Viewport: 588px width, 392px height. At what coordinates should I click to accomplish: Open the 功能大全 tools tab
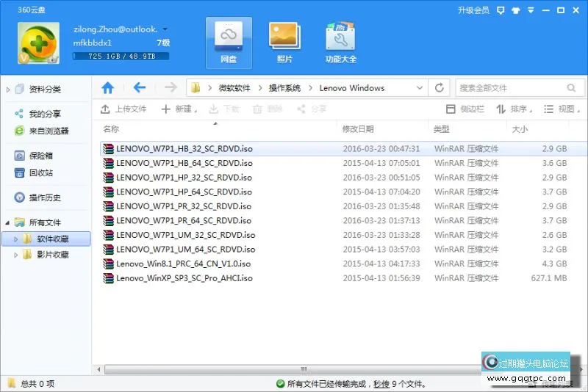pos(340,43)
